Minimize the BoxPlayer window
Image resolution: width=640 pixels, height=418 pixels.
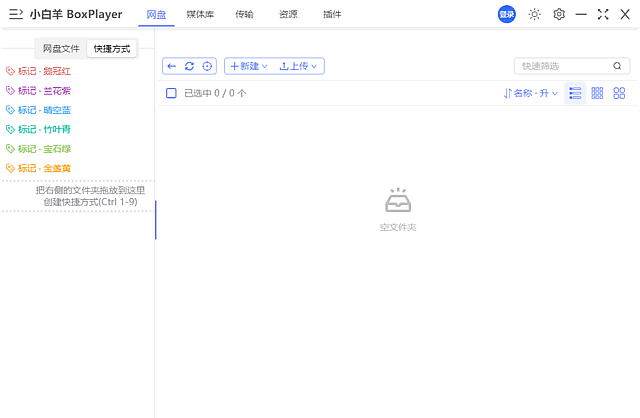click(x=581, y=14)
